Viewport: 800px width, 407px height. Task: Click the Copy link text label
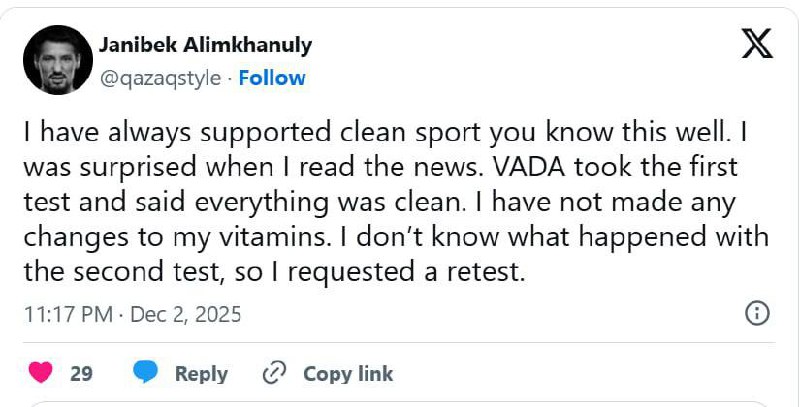pos(348,373)
